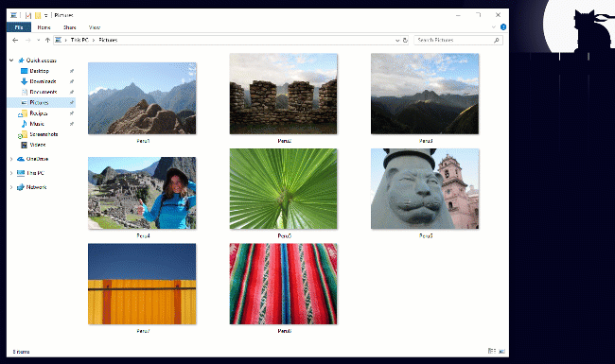Click the window system icon in title bar

point(14,15)
